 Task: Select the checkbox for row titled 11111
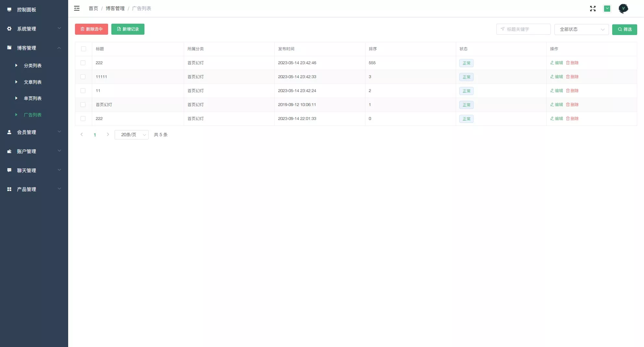[83, 77]
